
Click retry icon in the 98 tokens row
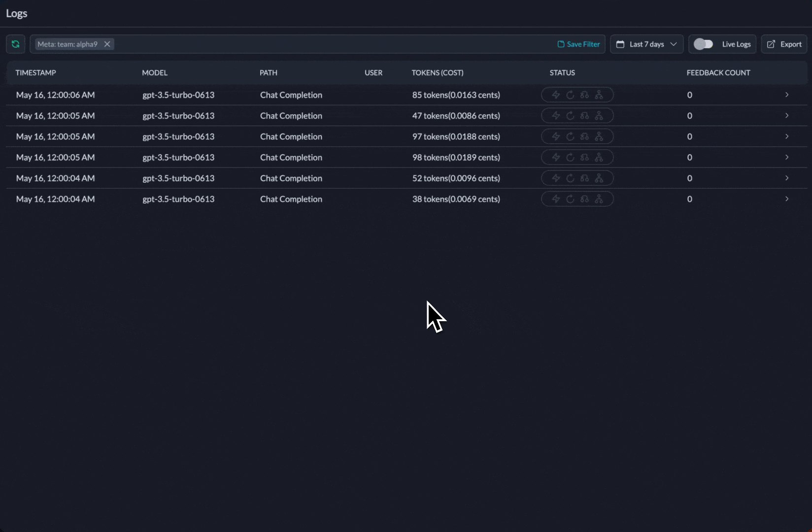pos(570,157)
